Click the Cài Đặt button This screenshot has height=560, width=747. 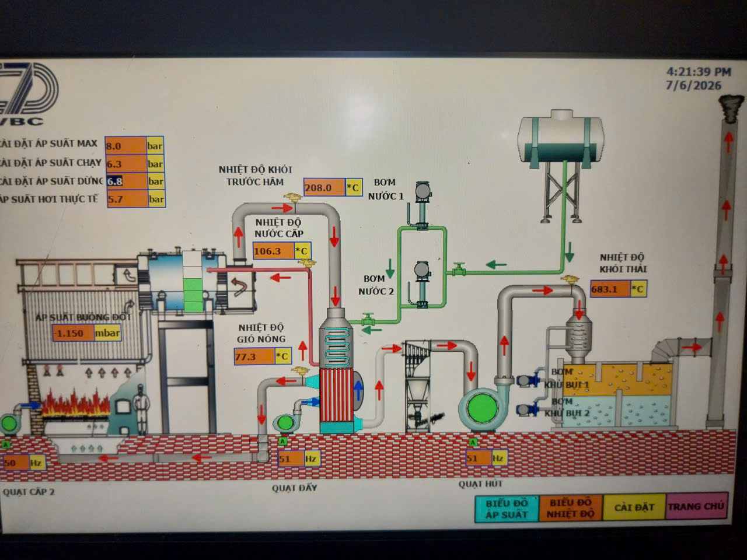634,508
